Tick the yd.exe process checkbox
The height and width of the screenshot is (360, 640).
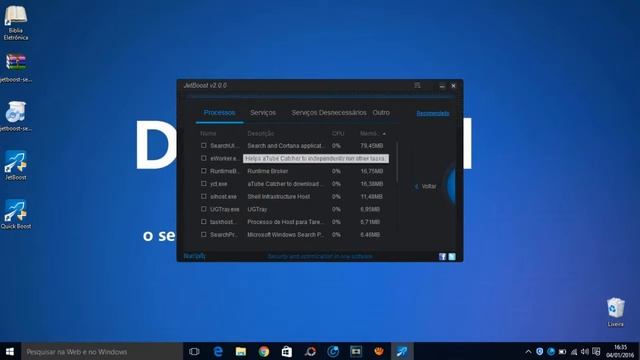[204, 183]
